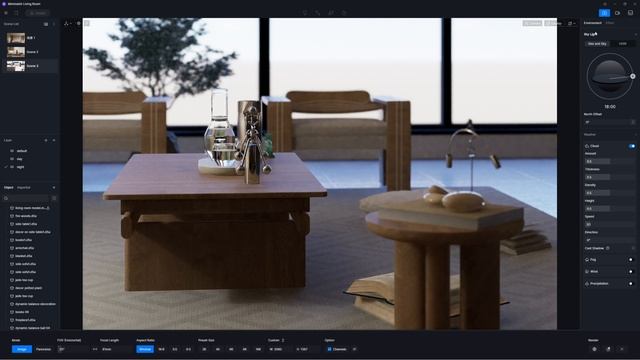Screen dimensions: 640x360
Task: Open the options arrow next to Channels
Action: [354, 349]
